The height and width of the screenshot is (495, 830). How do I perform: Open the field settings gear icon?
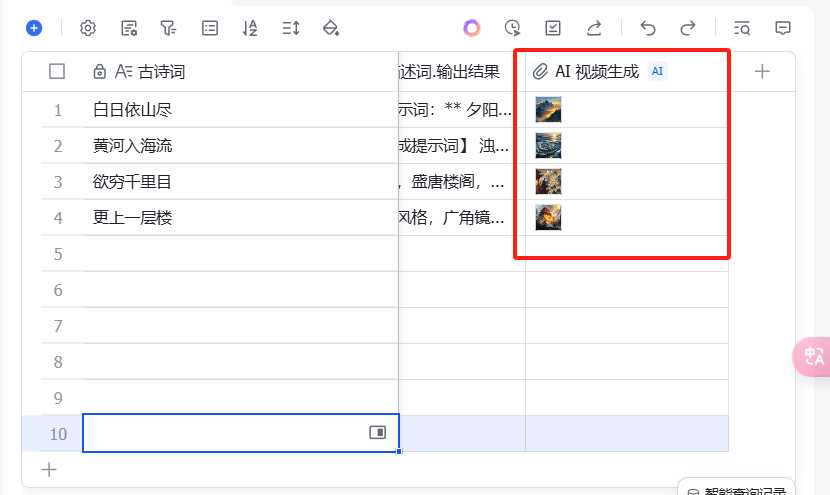[x=88, y=28]
